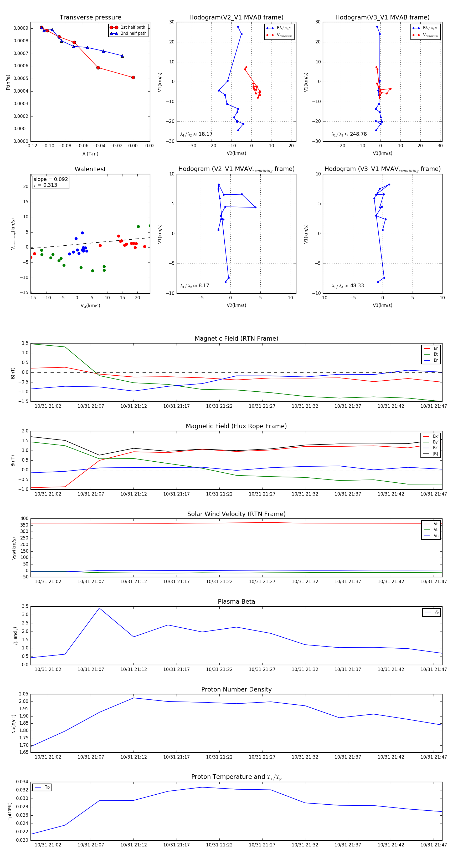This screenshot has width=473, height=868.
Task: Click the "0.034" tick on Proton Temperature axis
Action: pos(22,782)
